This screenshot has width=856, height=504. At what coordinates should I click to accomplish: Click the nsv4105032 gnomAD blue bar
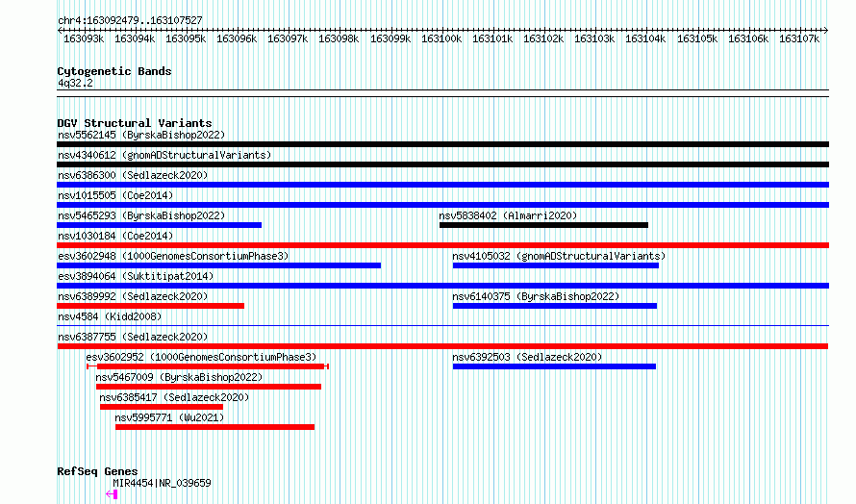click(x=556, y=265)
